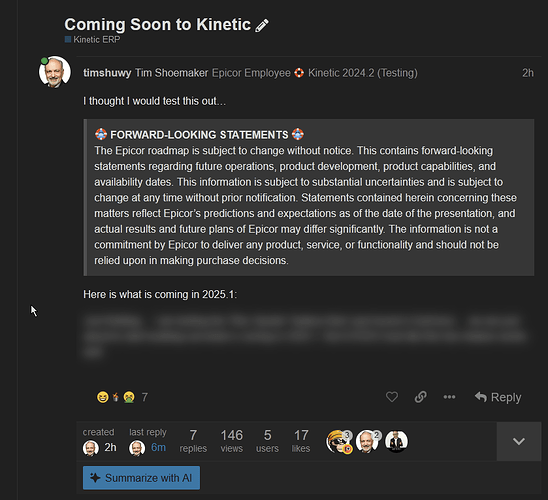This screenshot has width=548, height=500.
Task: Open the three-dots more actions menu
Action: click(449, 397)
